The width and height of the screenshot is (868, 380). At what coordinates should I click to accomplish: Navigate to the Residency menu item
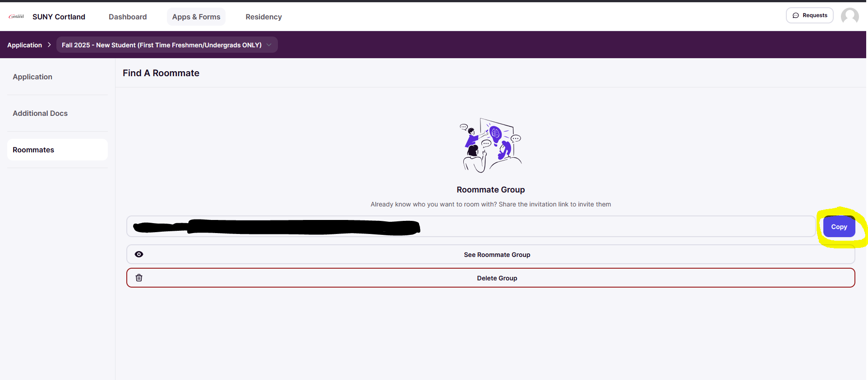(263, 17)
